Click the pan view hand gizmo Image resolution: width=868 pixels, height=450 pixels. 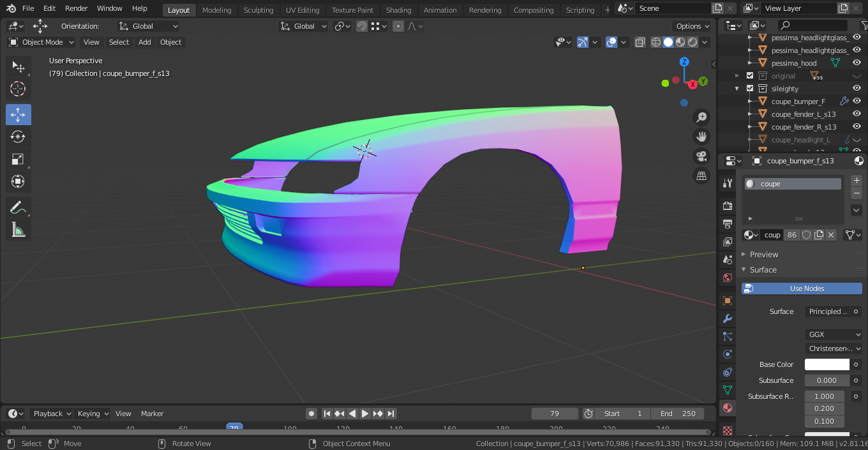coord(701,137)
